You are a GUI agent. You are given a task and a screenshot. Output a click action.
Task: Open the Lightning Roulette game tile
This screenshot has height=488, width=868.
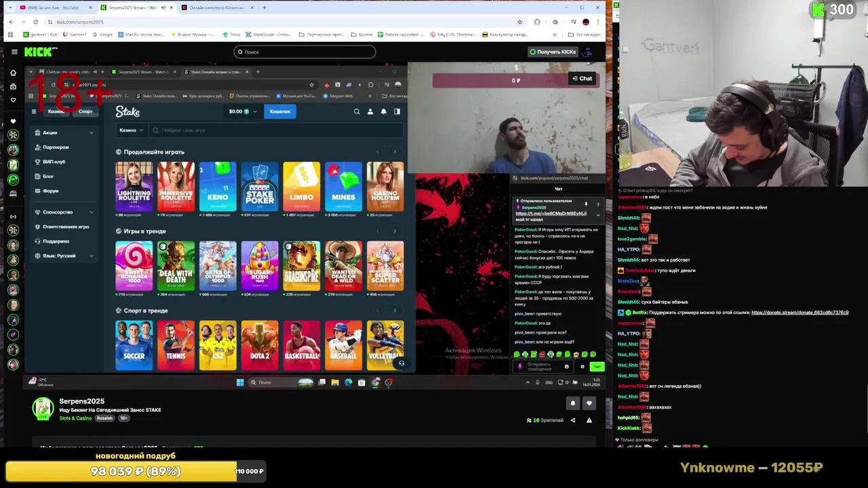click(x=134, y=186)
